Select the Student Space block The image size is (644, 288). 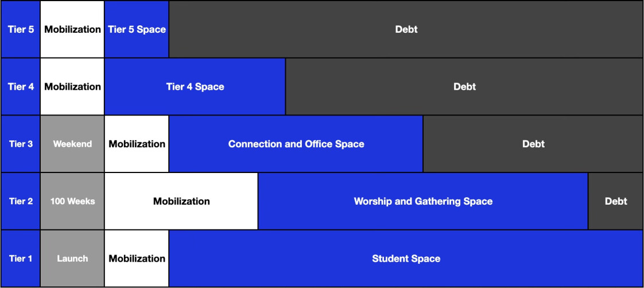pos(406,258)
